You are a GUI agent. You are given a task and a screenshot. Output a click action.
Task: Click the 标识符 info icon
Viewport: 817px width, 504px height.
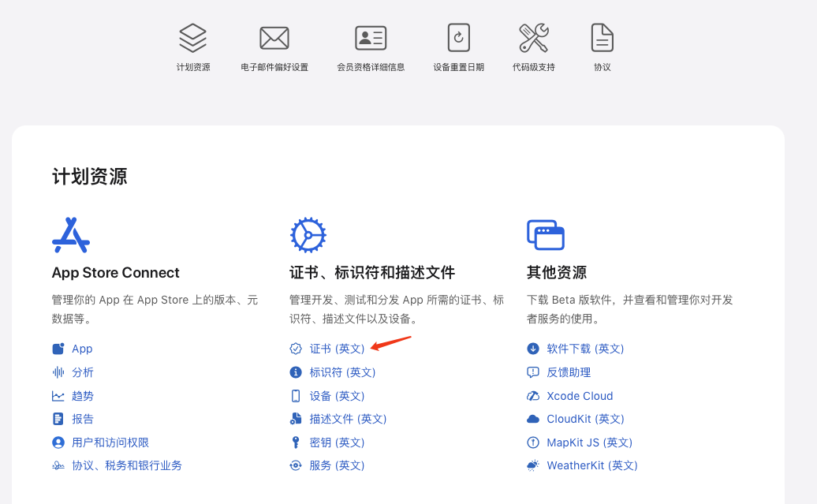tap(296, 372)
